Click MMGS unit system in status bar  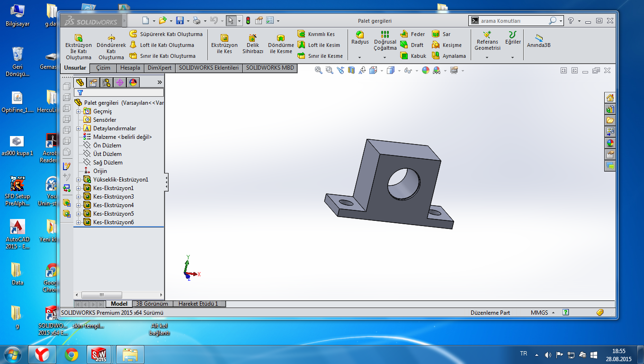(x=539, y=313)
